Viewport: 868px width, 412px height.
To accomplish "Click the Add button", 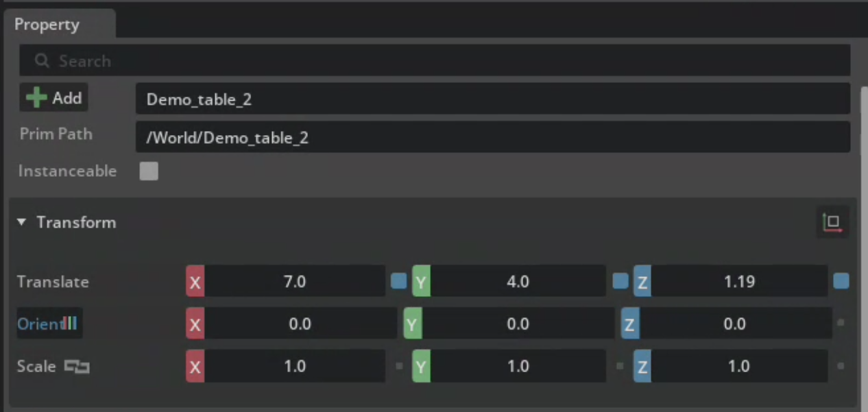I will [x=53, y=98].
